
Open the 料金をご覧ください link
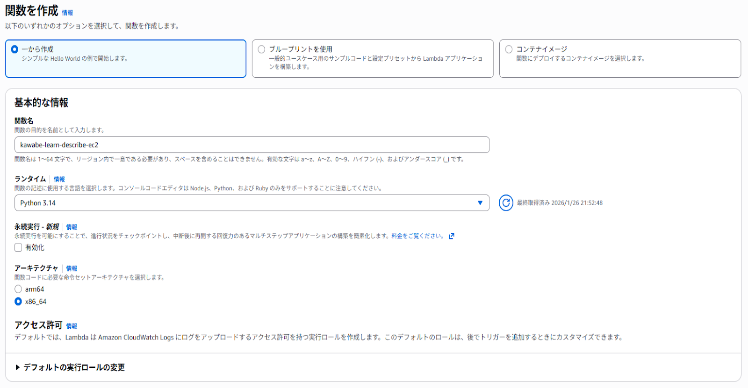pyautogui.click(x=418, y=236)
